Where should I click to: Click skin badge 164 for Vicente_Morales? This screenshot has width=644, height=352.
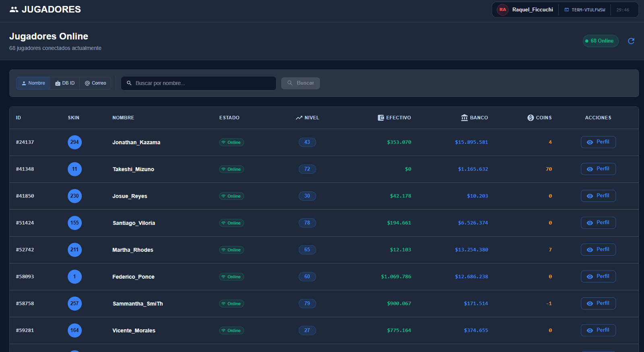click(x=74, y=330)
